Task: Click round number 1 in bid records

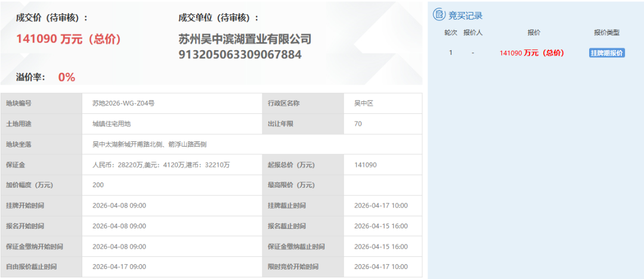Action: coord(451,53)
